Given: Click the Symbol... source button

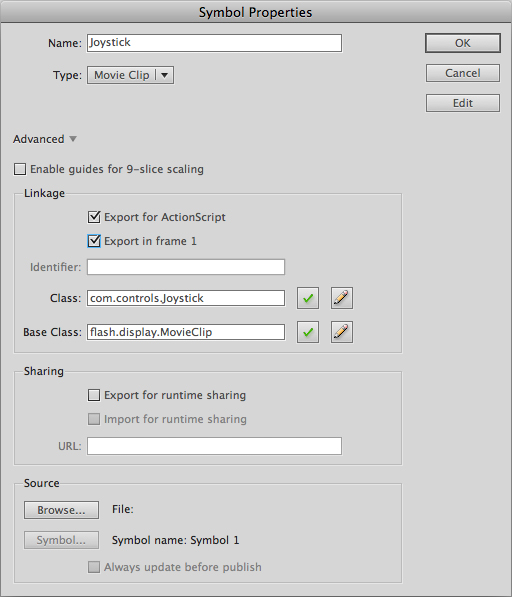Looking at the screenshot, I should point(61,540).
